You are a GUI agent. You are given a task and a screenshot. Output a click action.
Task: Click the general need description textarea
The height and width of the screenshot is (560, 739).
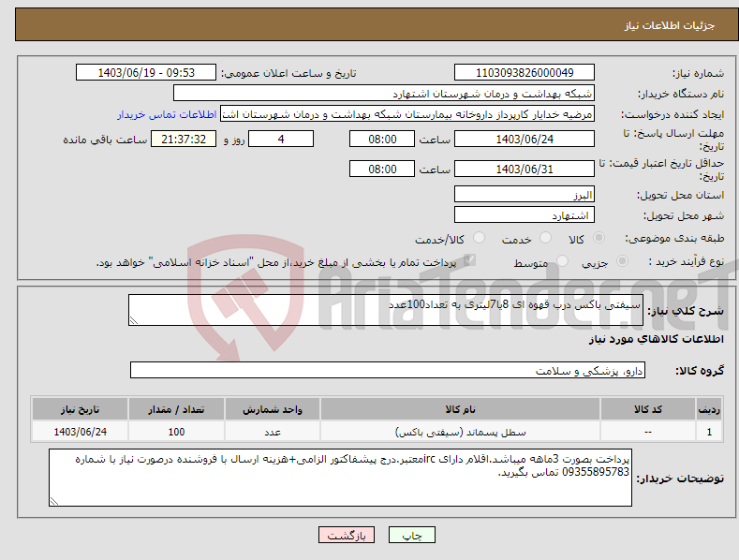(386, 310)
